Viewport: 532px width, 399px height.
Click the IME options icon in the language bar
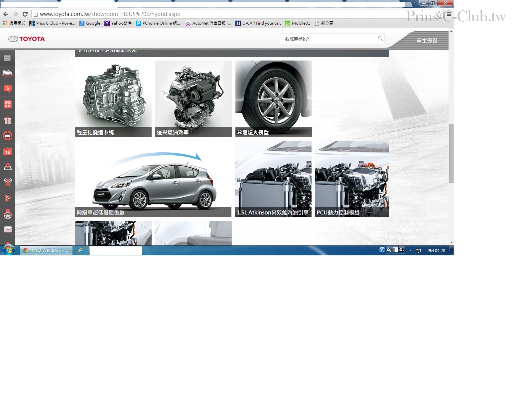point(402,250)
